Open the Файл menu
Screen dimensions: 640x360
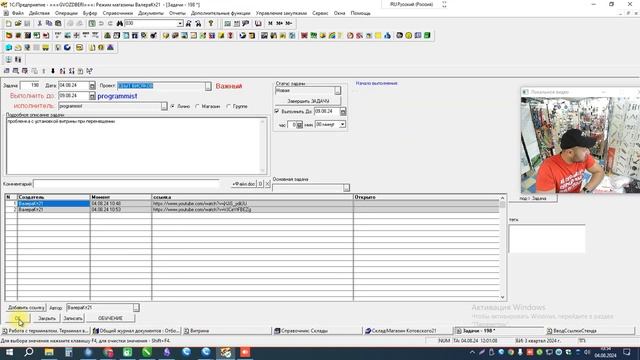coord(18,13)
